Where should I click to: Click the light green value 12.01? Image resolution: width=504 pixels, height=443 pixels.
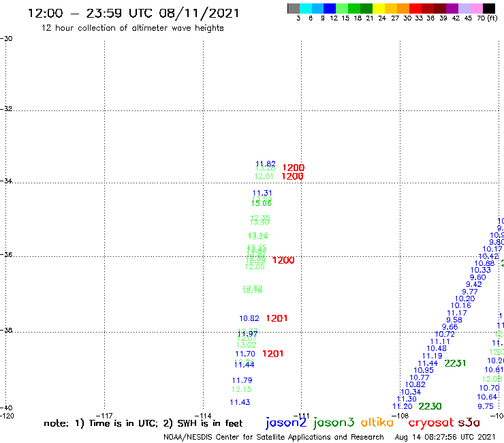click(264, 177)
